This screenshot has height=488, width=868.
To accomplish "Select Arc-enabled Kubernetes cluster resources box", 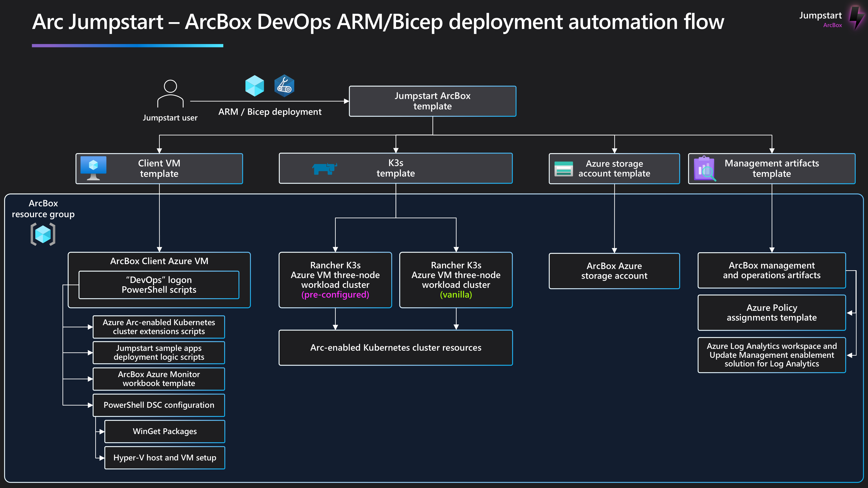I will point(396,347).
